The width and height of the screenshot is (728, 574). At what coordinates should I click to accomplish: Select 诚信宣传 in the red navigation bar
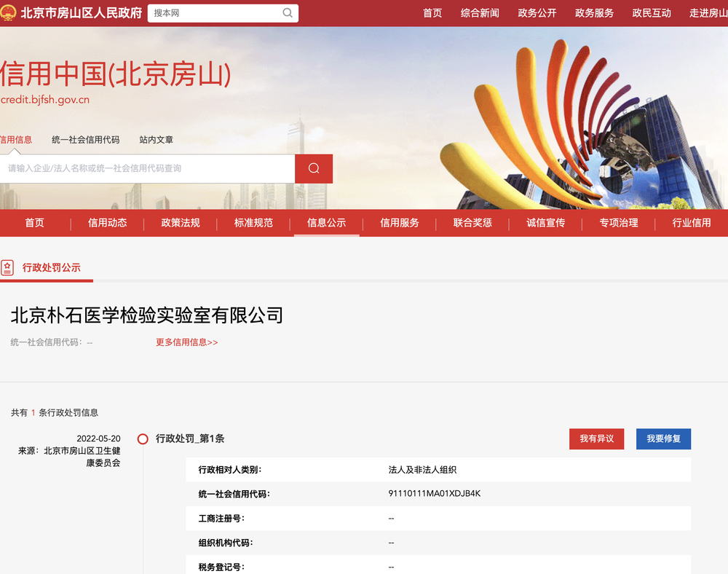coord(545,224)
